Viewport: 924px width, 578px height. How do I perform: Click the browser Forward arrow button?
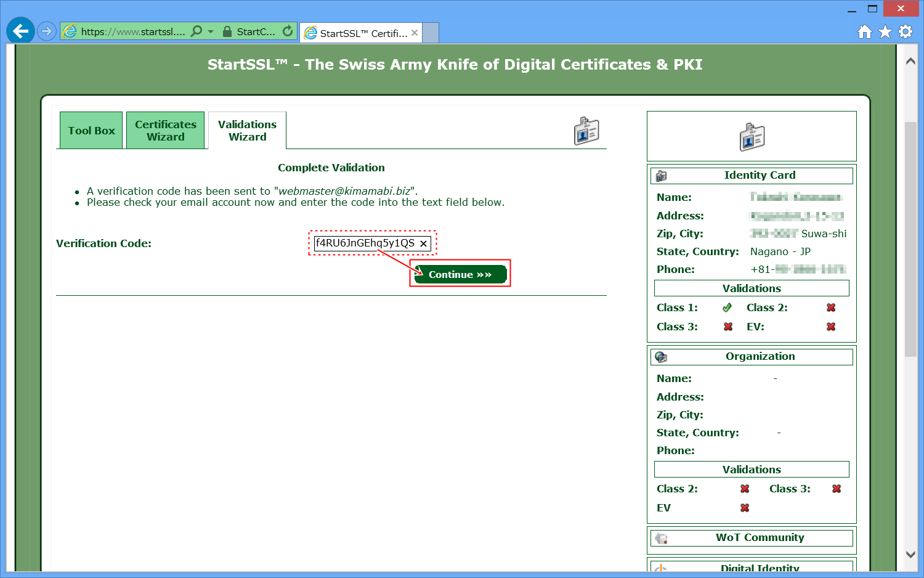tap(47, 31)
